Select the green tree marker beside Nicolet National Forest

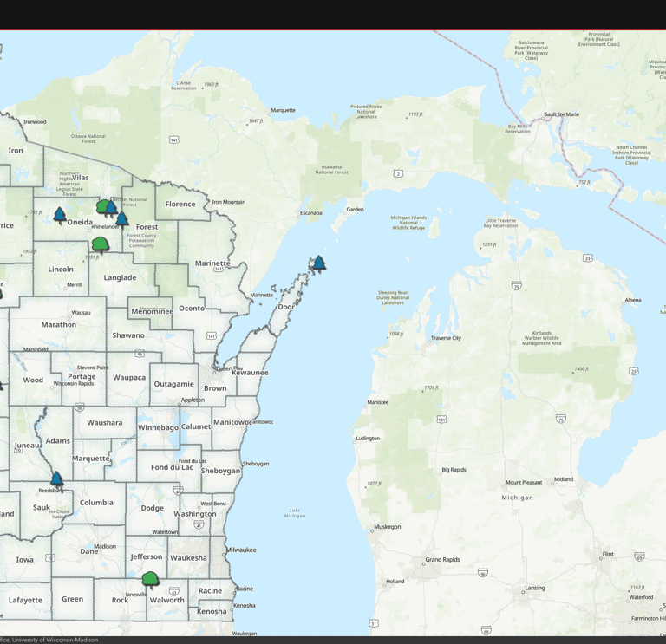pyautogui.click(x=101, y=207)
